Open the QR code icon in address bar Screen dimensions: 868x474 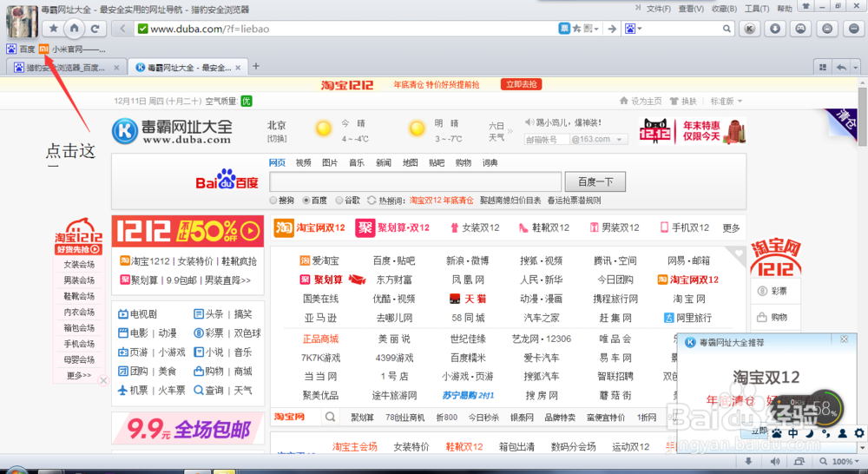[x=589, y=29]
